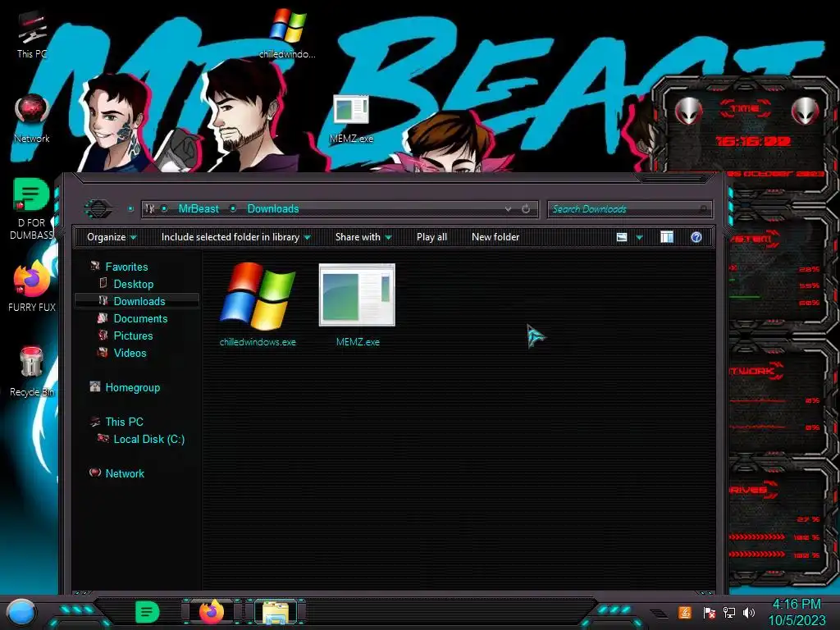Open the green D app in taskbar
The image size is (840, 630).
coord(147,612)
